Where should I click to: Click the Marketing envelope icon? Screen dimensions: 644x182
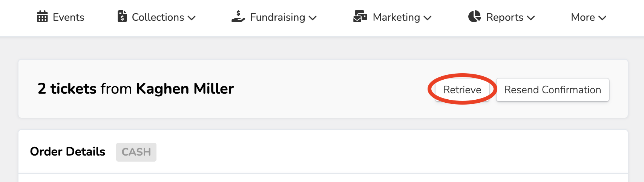pyautogui.click(x=360, y=17)
